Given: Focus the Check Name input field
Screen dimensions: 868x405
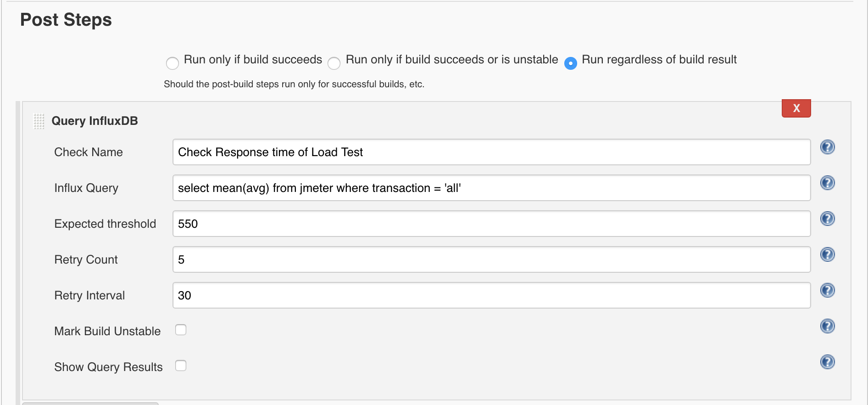Looking at the screenshot, I should [x=491, y=152].
